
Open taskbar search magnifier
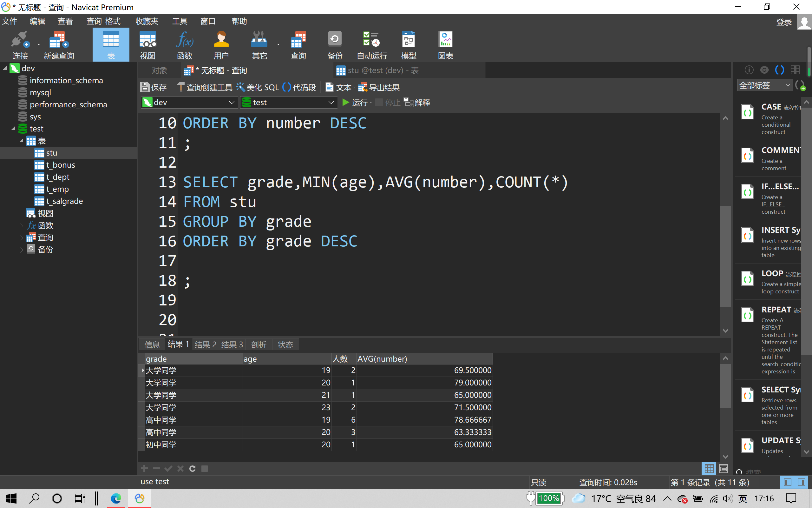pos(34,498)
